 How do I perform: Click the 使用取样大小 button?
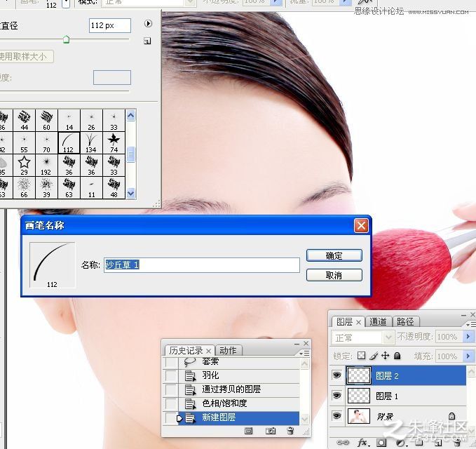tap(25, 57)
